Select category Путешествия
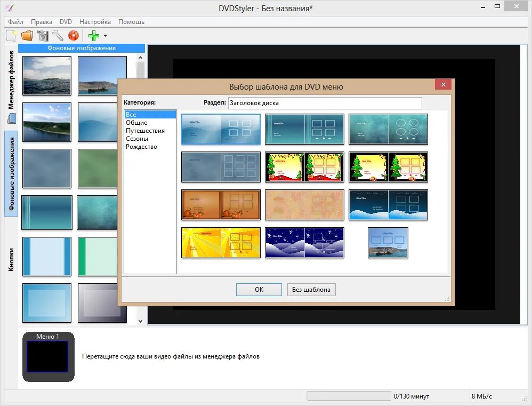The image size is (532, 406). tap(150, 131)
